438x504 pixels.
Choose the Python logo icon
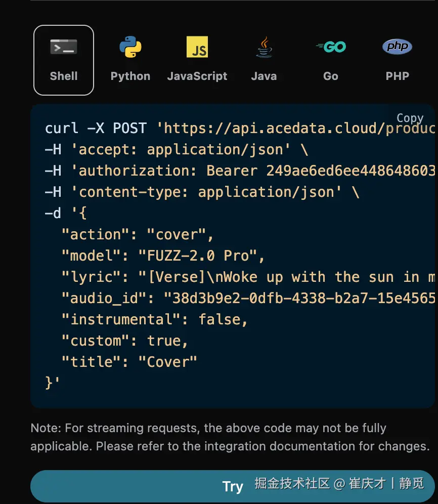(130, 47)
